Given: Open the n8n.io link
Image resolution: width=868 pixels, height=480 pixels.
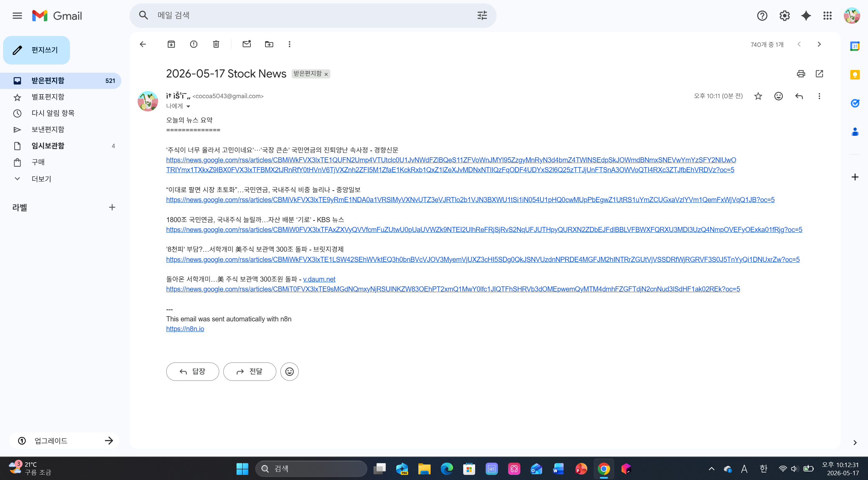Looking at the screenshot, I should click(x=185, y=329).
